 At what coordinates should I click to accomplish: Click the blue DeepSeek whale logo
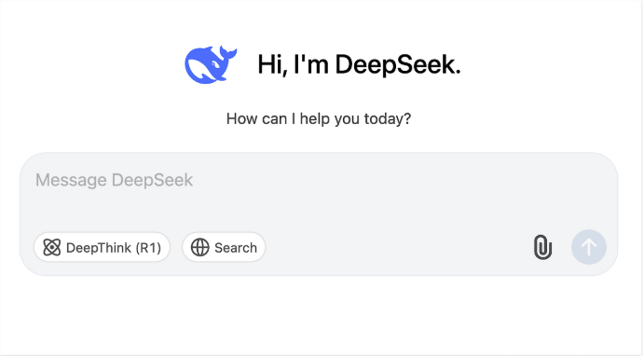pos(211,64)
